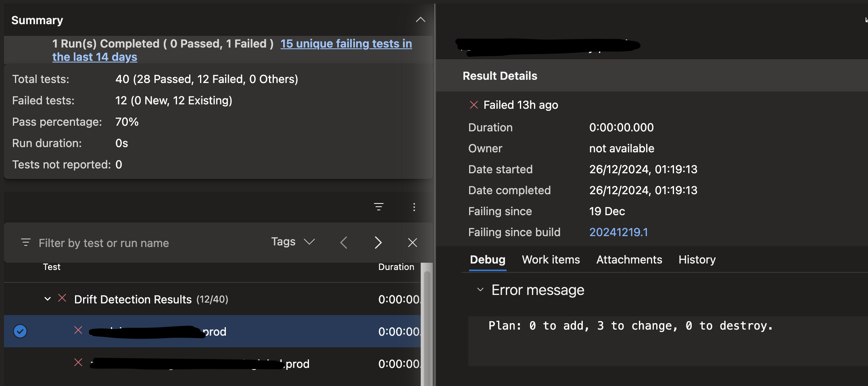Click the failed X icon on the bottom prod test
This screenshot has width=868, height=386.
79,363
